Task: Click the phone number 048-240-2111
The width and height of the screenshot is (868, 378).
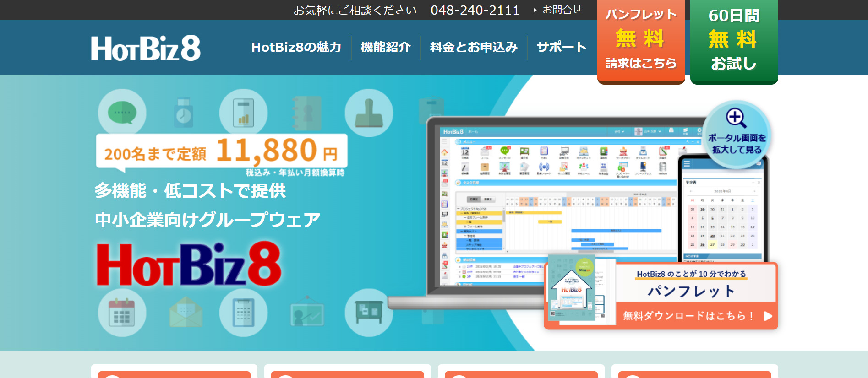Action: pyautogui.click(x=475, y=10)
